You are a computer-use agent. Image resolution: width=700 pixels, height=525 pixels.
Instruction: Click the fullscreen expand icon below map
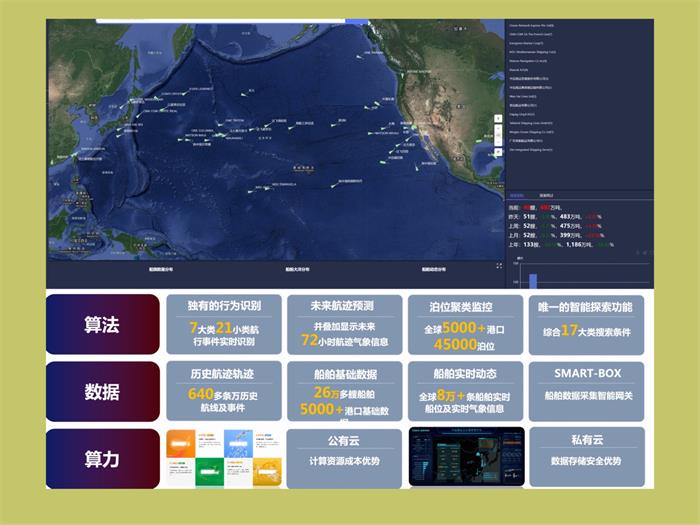pos(499,266)
